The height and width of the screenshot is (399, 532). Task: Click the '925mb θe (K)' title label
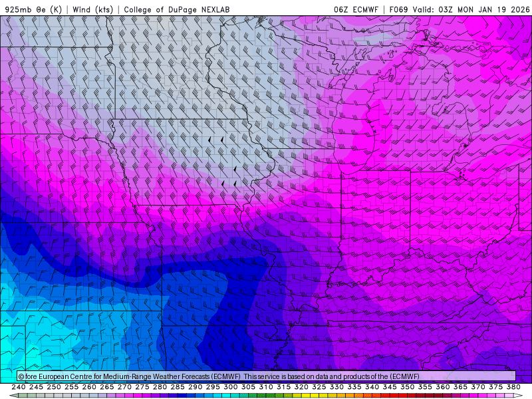click(x=34, y=9)
